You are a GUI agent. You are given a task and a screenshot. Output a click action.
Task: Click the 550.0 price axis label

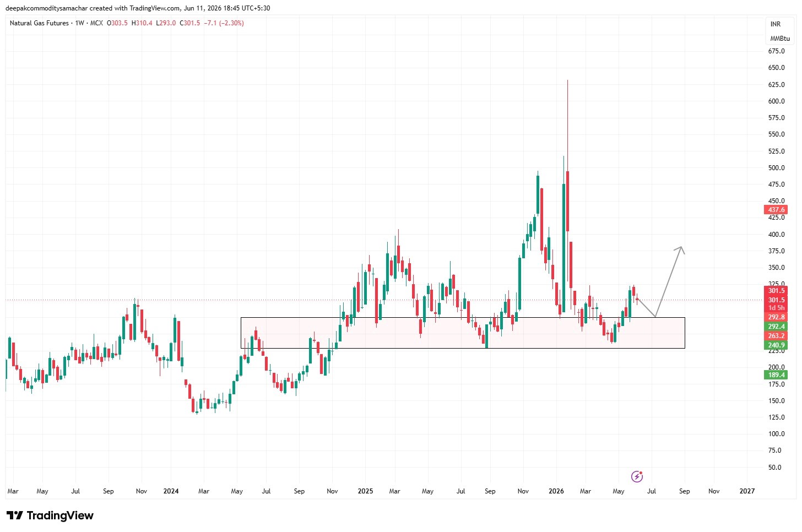click(776, 134)
